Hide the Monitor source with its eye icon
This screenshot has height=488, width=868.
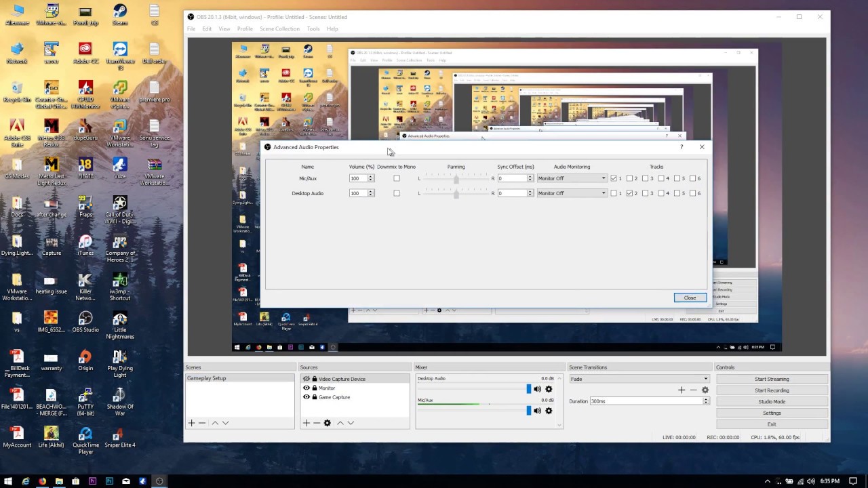(x=307, y=388)
